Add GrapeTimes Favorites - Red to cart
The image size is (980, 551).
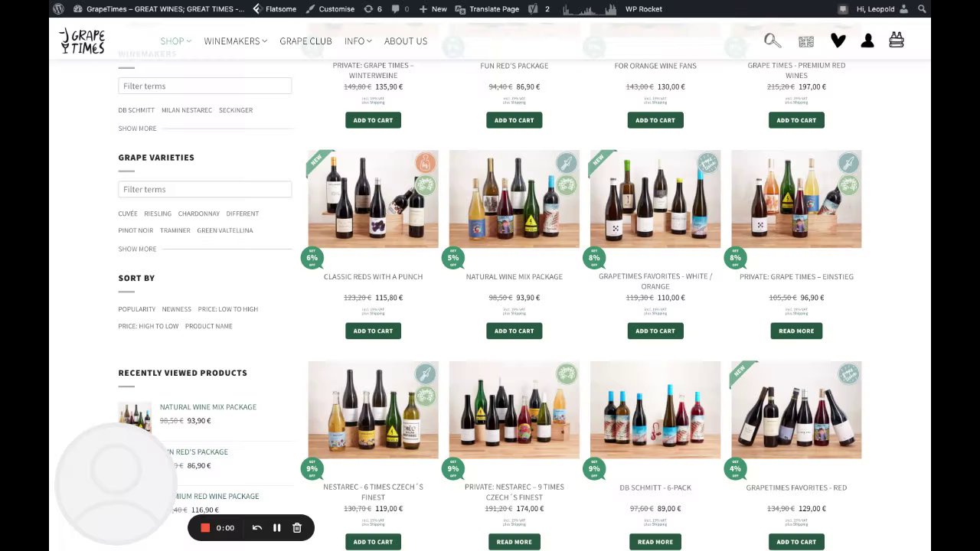796,542
